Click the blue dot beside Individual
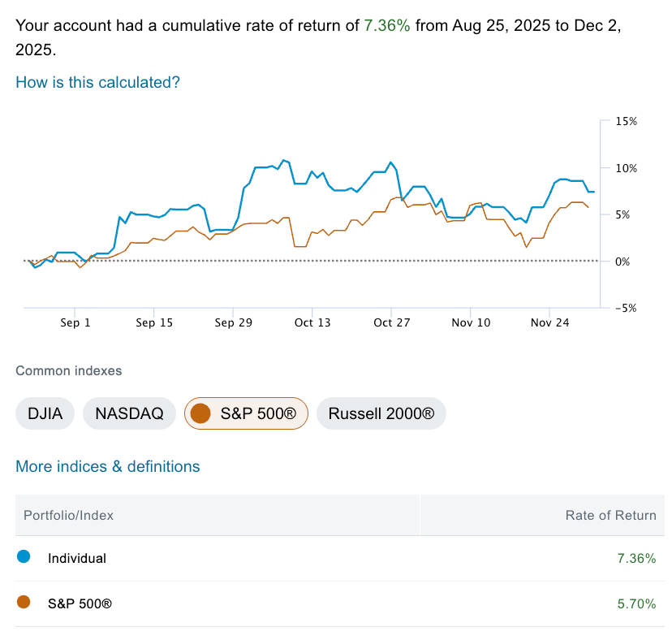This screenshot has height=640, width=672. tap(24, 557)
